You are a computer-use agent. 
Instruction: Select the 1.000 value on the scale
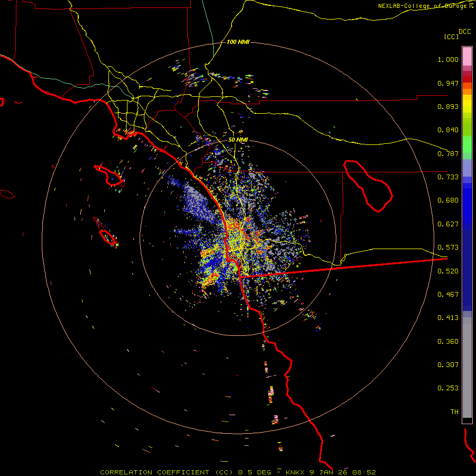tap(448, 59)
